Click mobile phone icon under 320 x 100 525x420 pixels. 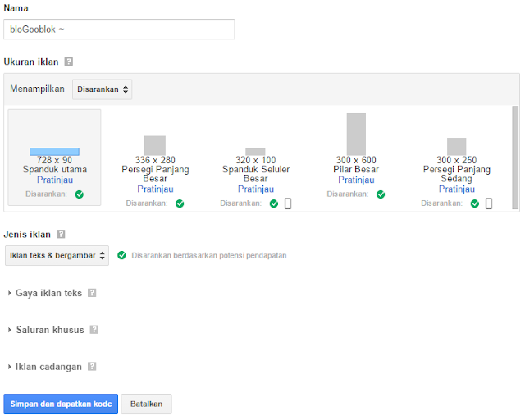pyautogui.click(x=288, y=203)
